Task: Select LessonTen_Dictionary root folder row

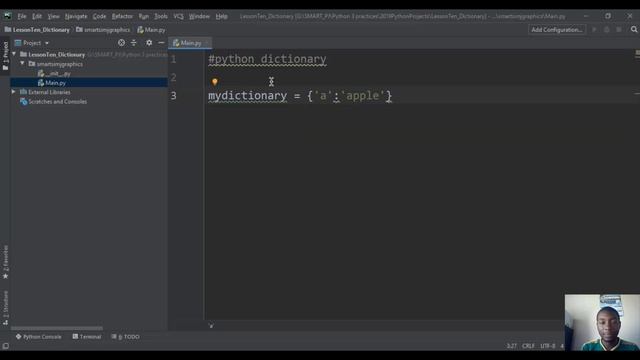Action: coord(89,55)
